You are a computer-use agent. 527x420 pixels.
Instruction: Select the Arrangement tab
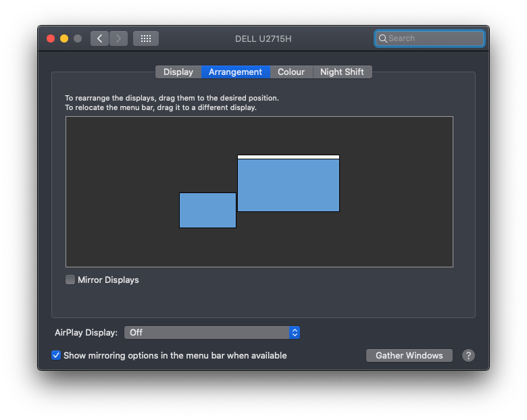point(236,72)
